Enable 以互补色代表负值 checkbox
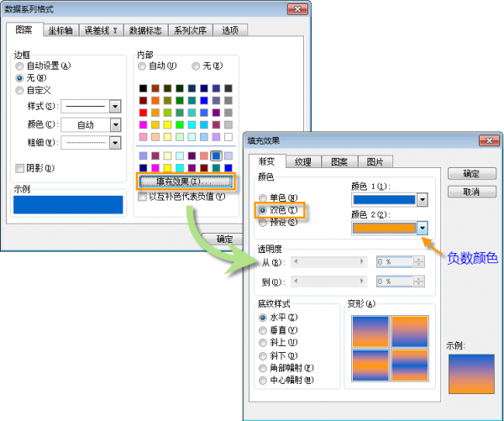504x421 pixels. tap(142, 196)
